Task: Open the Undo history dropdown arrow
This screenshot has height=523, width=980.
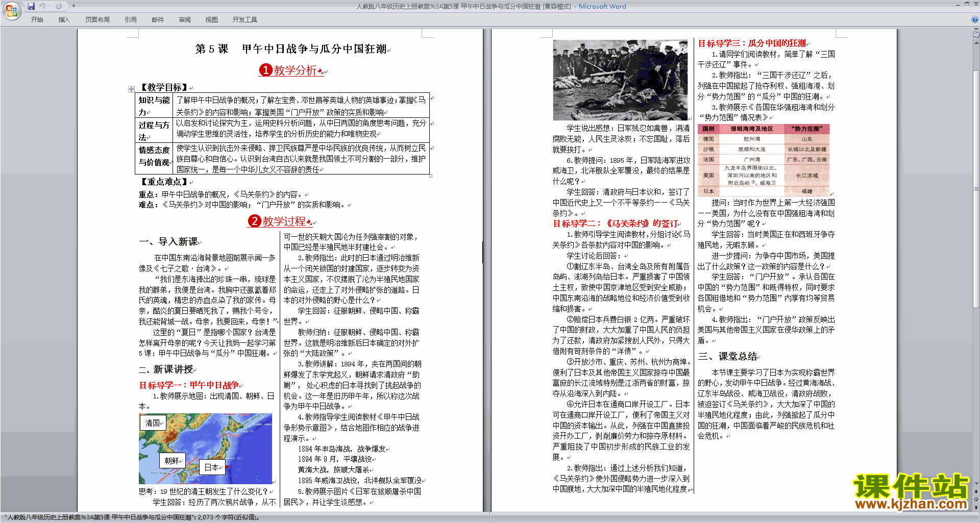Action: click(x=50, y=6)
